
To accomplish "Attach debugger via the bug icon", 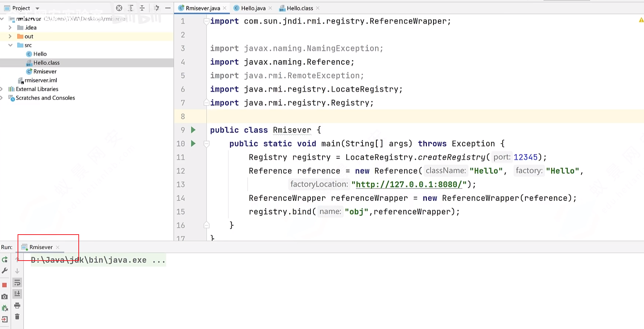I will (x=5, y=308).
